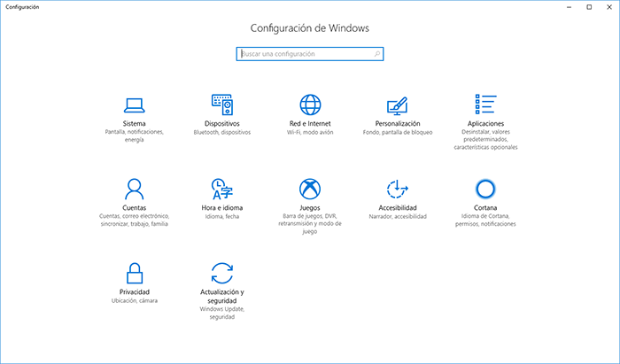Click the 'Aplicaciones' title text
Viewport: 620px width, 364px height.
point(485,124)
